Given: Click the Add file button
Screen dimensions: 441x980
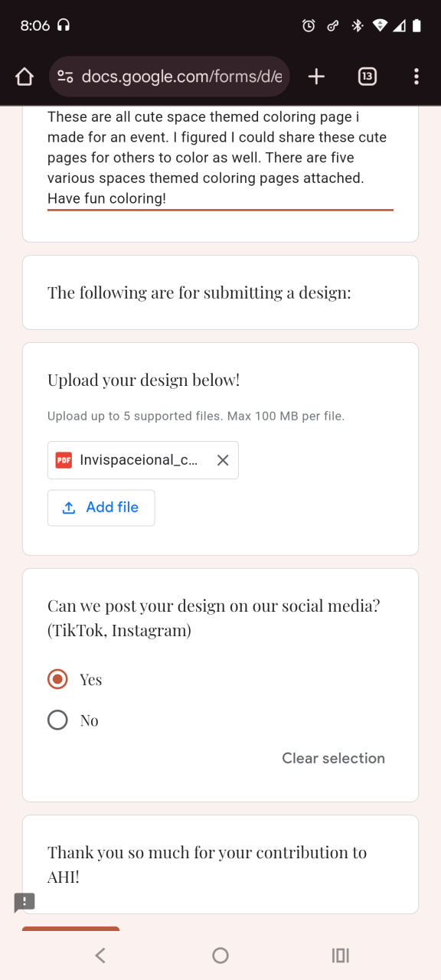Looking at the screenshot, I should (101, 508).
